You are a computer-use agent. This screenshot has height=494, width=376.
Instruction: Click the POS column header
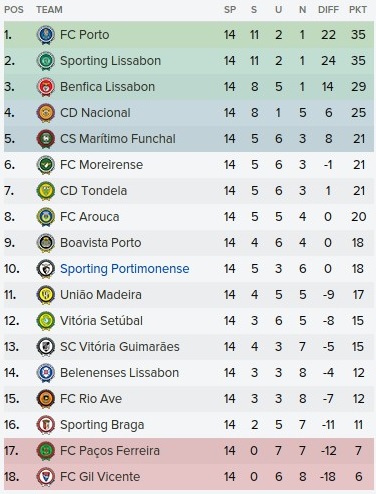[14, 10]
